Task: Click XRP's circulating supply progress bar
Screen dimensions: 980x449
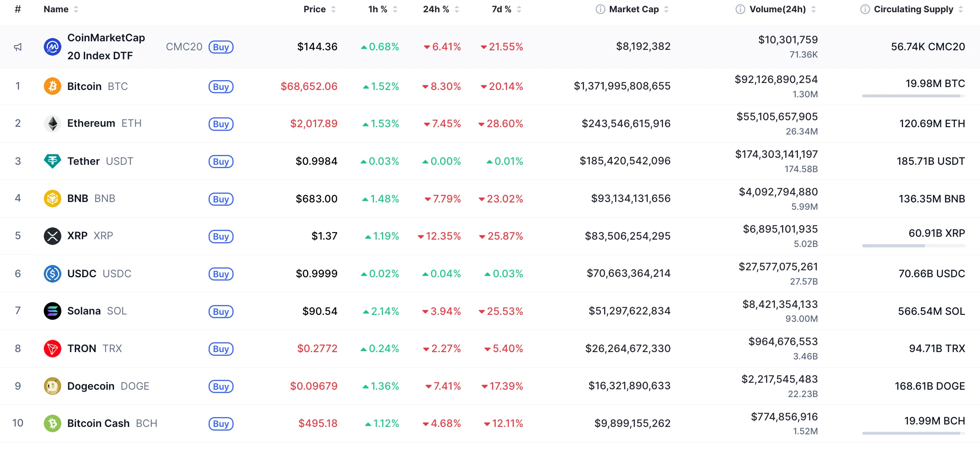Action: (x=913, y=246)
